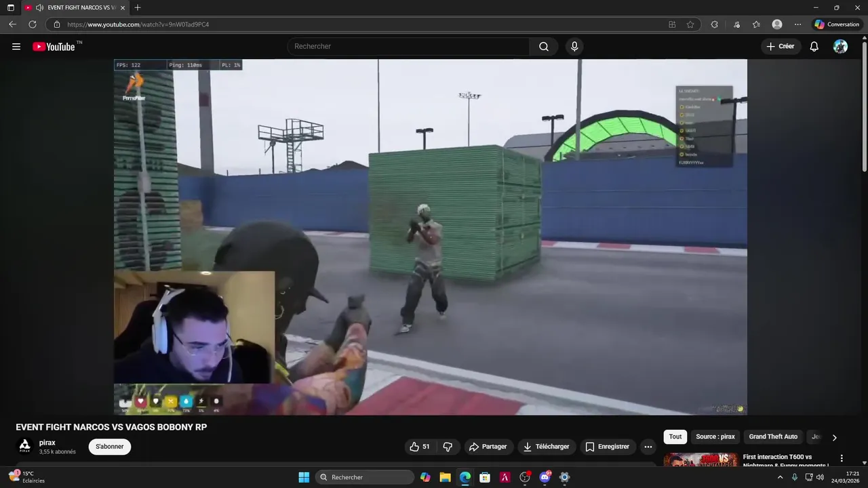This screenshot has height=488, width=868.
Task: Open File Explorer from the taskbar
Action: pos(445,477)
